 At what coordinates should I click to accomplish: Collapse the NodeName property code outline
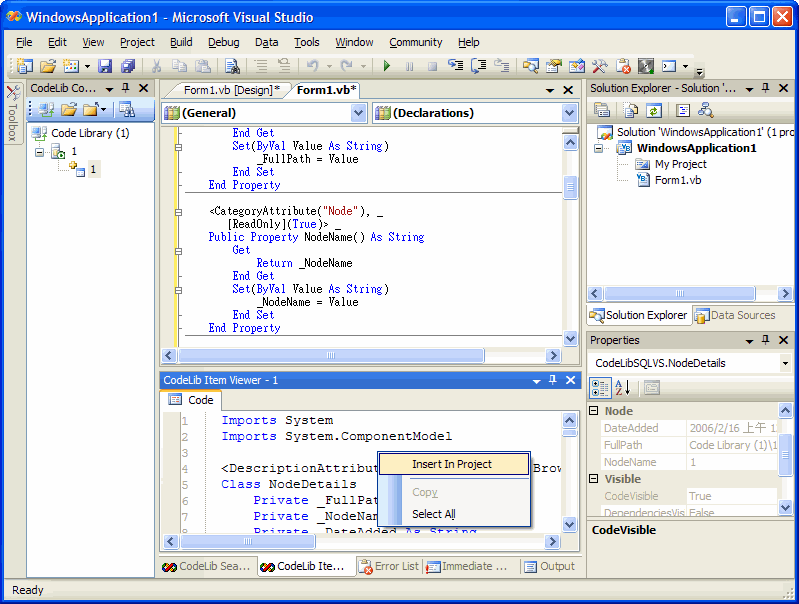pos(178,212)
